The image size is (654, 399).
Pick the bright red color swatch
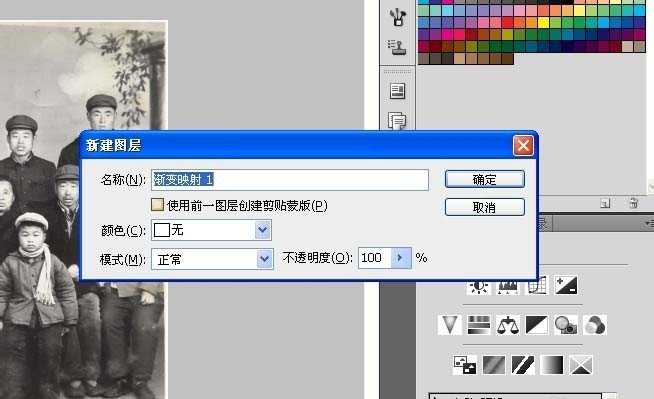tap(507, 23)
